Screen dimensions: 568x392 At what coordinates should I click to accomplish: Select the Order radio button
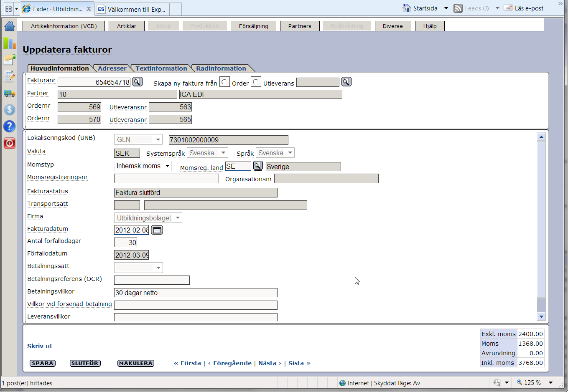coord(224,82)
